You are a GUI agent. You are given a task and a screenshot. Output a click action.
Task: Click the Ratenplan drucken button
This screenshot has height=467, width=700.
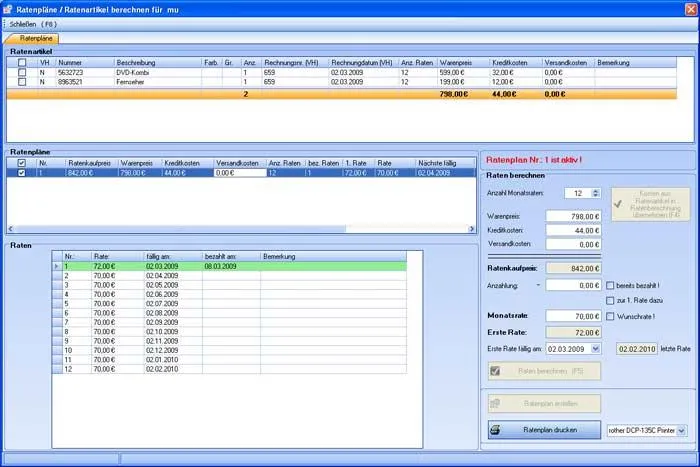point(544,430)
